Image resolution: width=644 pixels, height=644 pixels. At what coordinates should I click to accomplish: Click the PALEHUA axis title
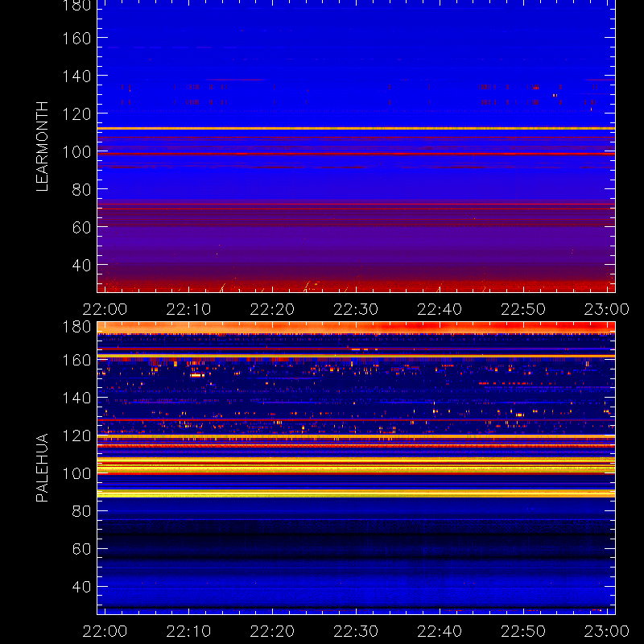click(x=42, y=468)
